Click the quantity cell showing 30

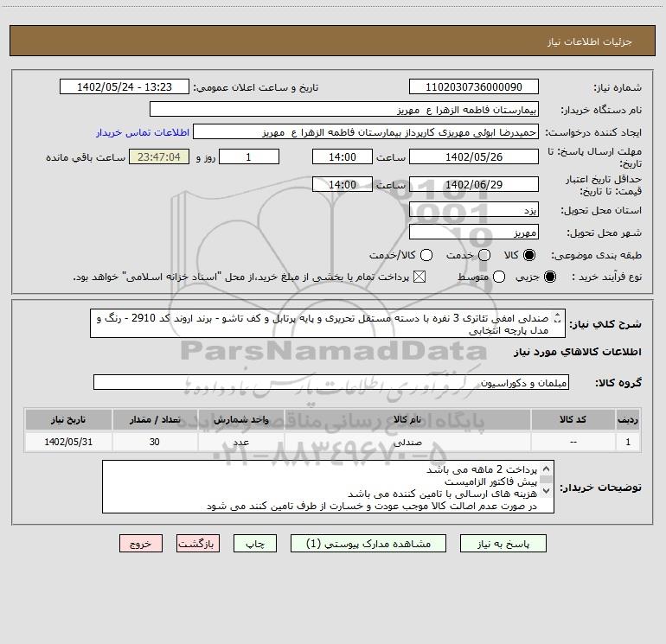coord(155,442)
